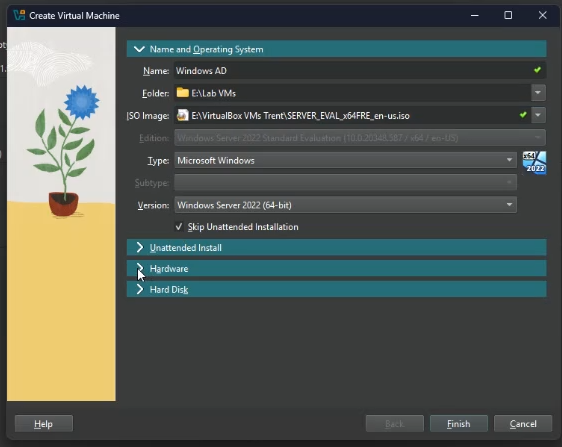This screenshot has width=562, height=447.
Task: Open the Folder dropdown arrow
Action: coord(538,92)
